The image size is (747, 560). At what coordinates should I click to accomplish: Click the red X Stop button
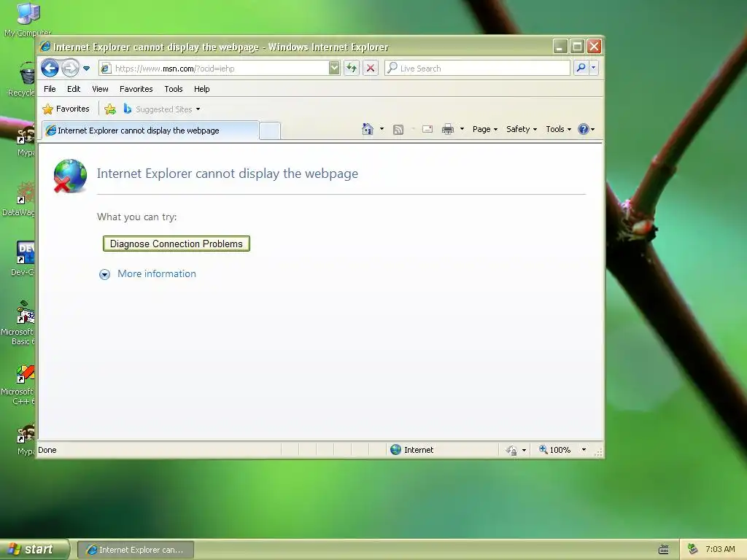coord(370,68)
